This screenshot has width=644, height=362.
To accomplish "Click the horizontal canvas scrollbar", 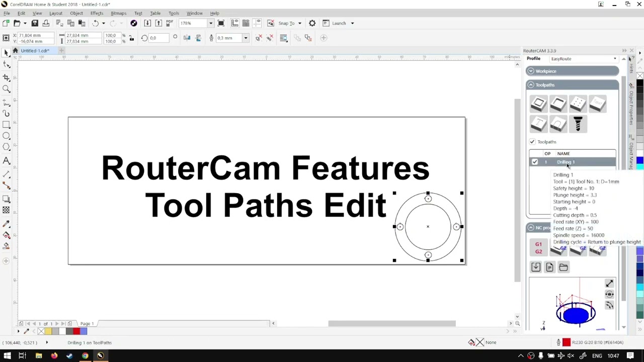I will [392, 324].
